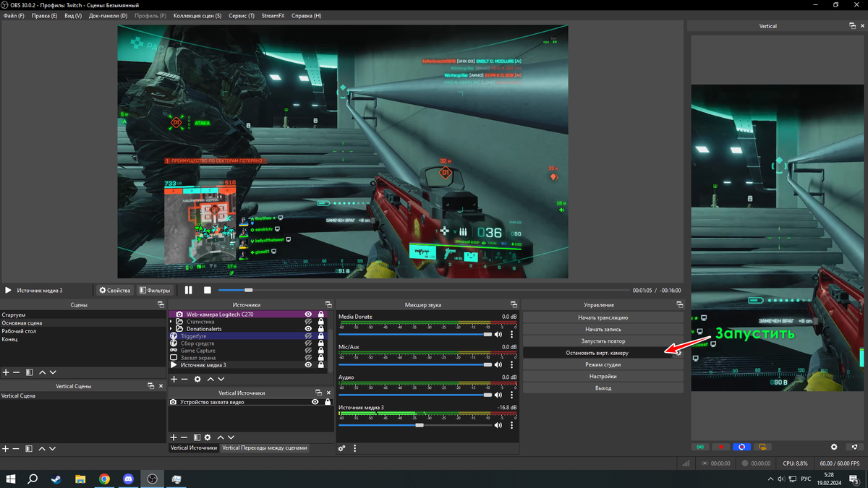
Task: Undock the Источники panel
Action: point(328,305)
